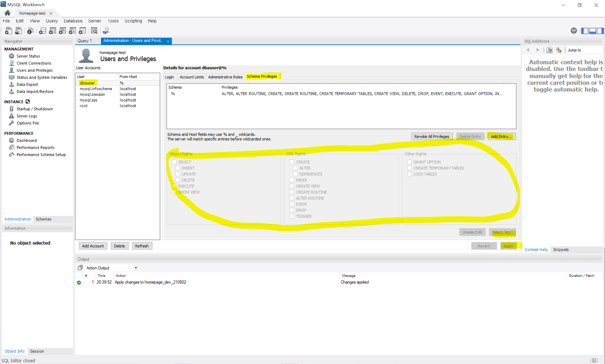Select the root user account row

point(84,106)
